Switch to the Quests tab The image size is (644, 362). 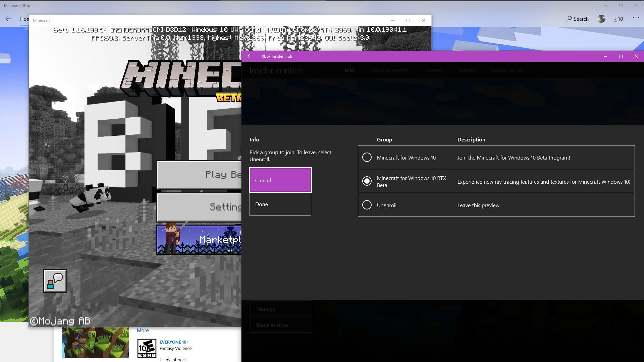pyautogui.click(x=433, y=70)
